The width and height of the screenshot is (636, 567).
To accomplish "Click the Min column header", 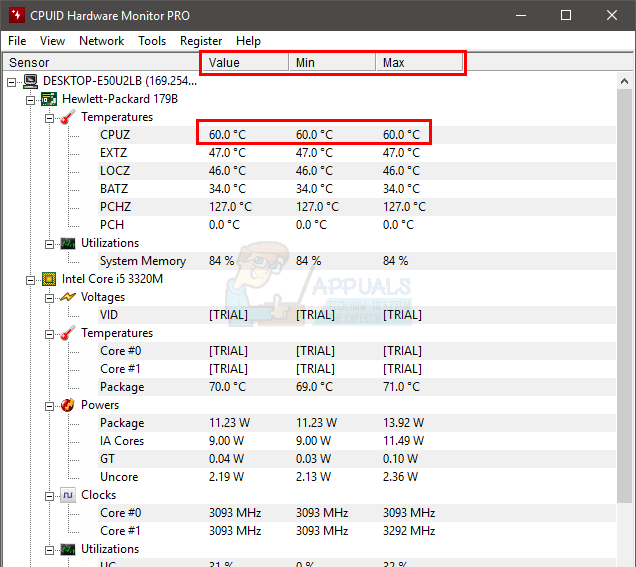I will point(332,62).
